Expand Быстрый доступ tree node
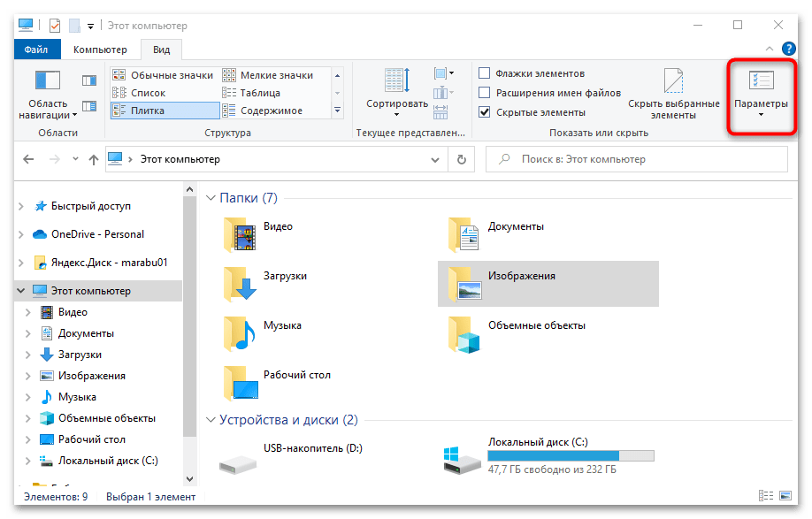812x519 pixels. [21, 206]
